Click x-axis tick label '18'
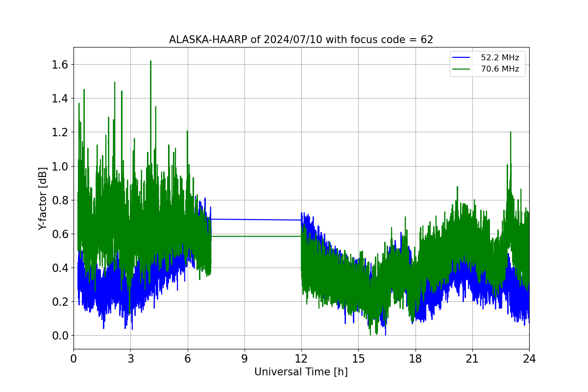The image size is (588, 392). click(415, 358)
